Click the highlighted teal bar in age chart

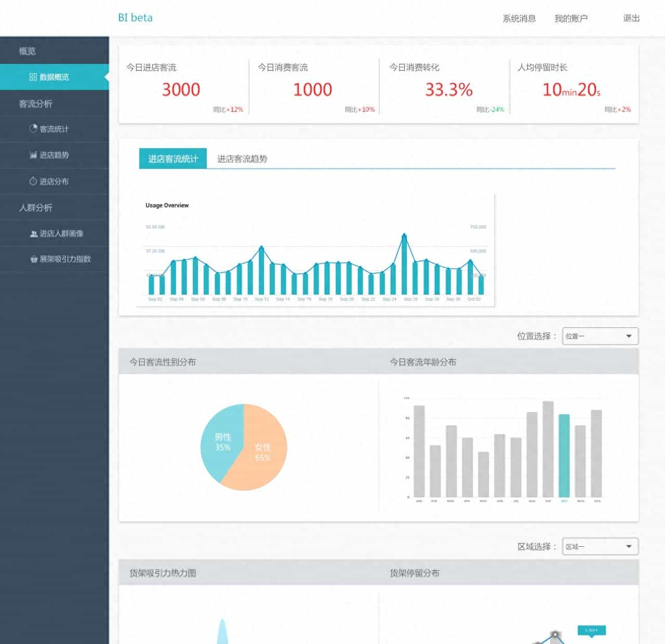pos(564,456)
